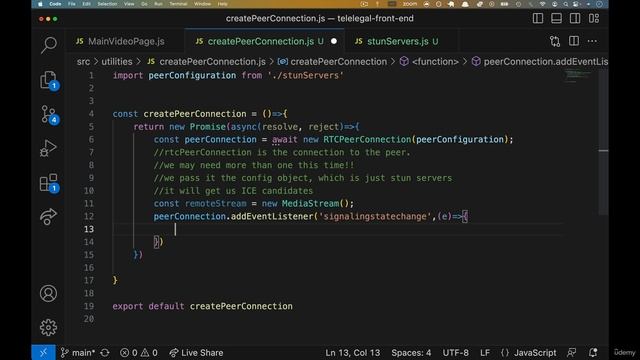Open the Extensions view
Image resolution: width=640 pixels, height=360 pixels.
[x=49, y=183]
